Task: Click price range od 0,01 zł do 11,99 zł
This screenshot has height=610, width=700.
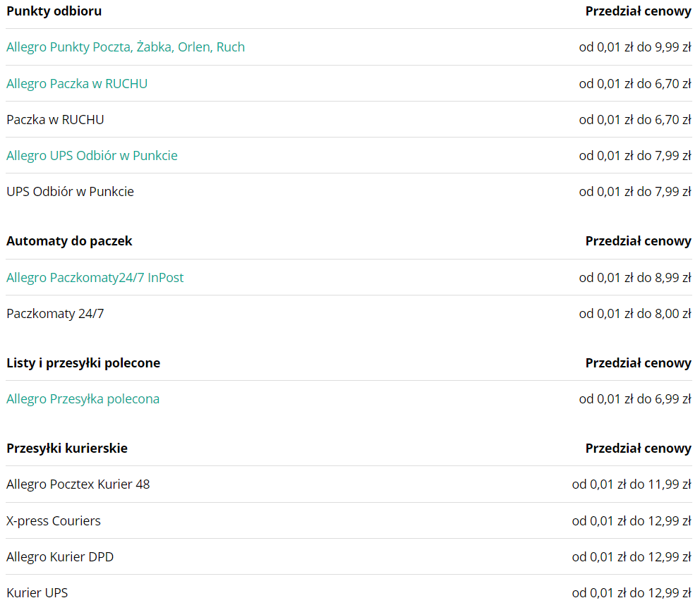Action: (x=632, y=484)
